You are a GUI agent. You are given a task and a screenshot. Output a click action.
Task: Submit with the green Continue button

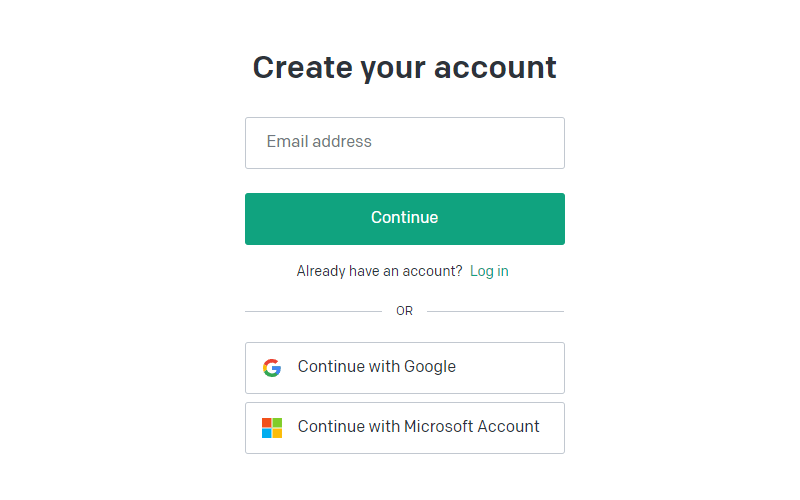405,219
